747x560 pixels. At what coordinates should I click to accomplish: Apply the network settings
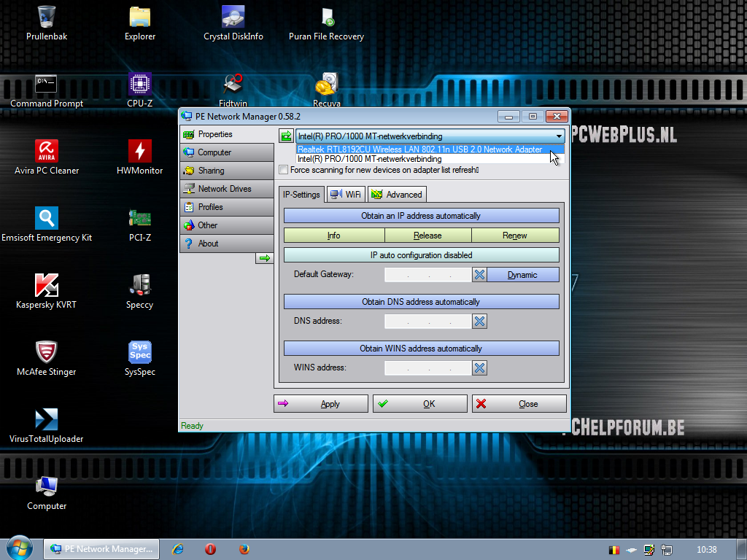click(x=321, y=404)
